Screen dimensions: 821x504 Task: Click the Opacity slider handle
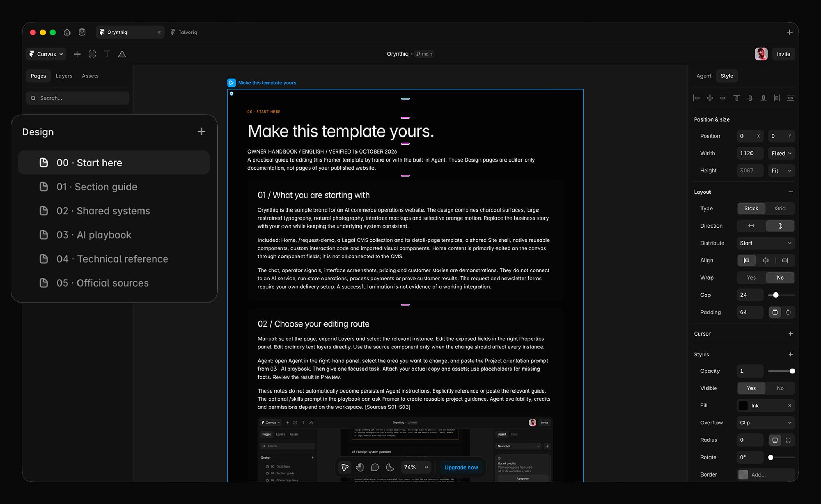792,371
